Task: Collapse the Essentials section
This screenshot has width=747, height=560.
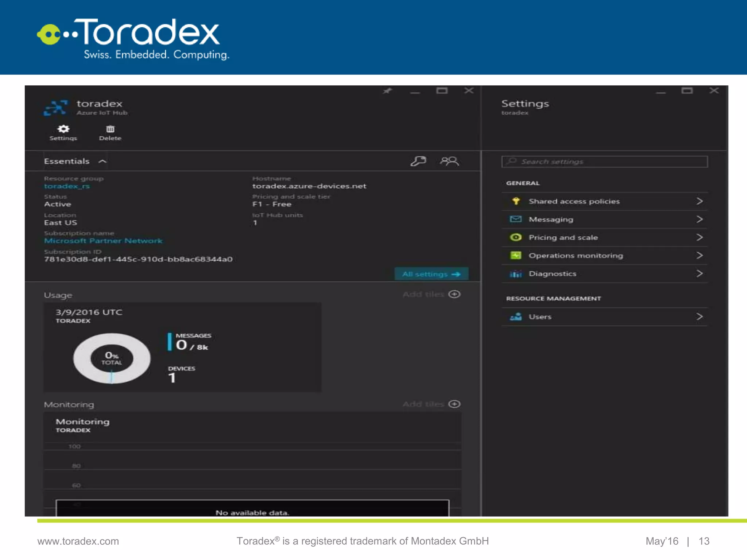Action: coord(102,161)
